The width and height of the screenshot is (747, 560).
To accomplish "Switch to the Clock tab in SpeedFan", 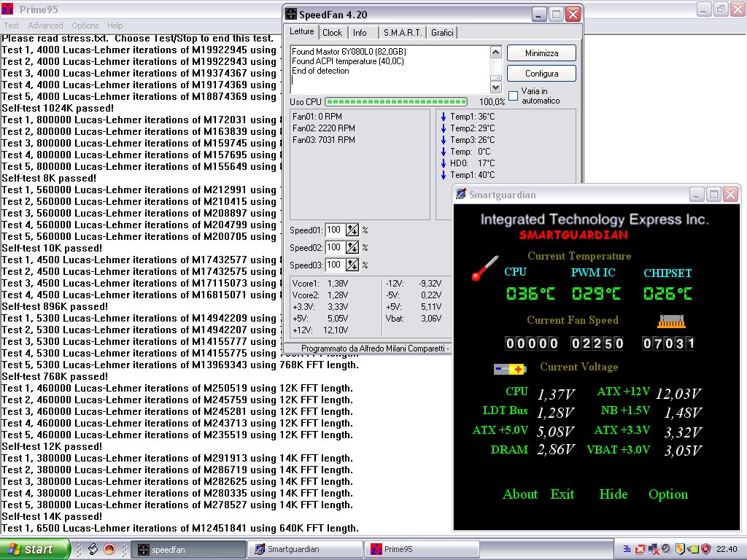I will coord(332,33).
